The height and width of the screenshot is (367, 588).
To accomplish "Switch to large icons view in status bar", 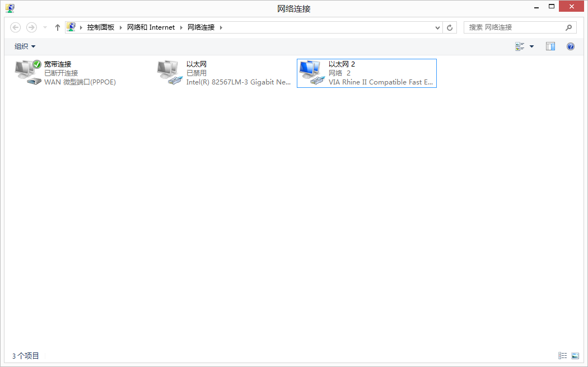I will point(575,355).
